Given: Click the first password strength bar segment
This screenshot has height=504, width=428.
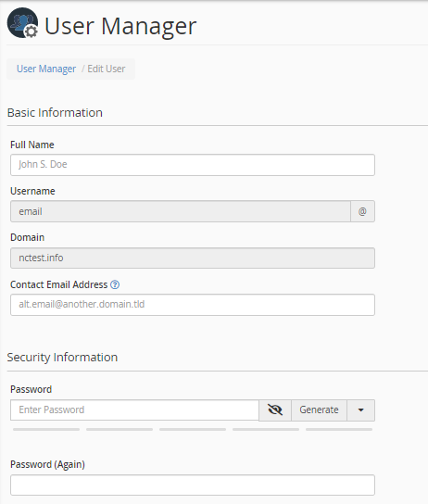Looking at the screenshot, I should (46, 430).
